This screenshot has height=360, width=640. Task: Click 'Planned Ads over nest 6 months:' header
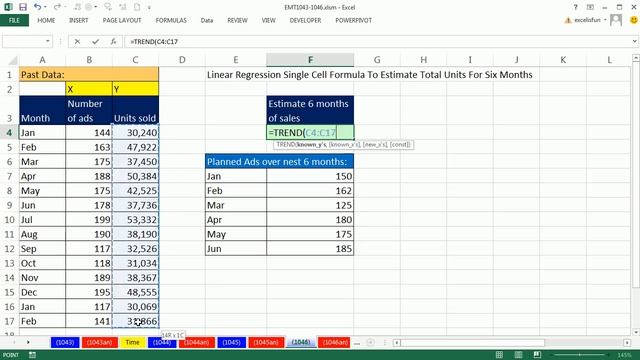point(280,162)
